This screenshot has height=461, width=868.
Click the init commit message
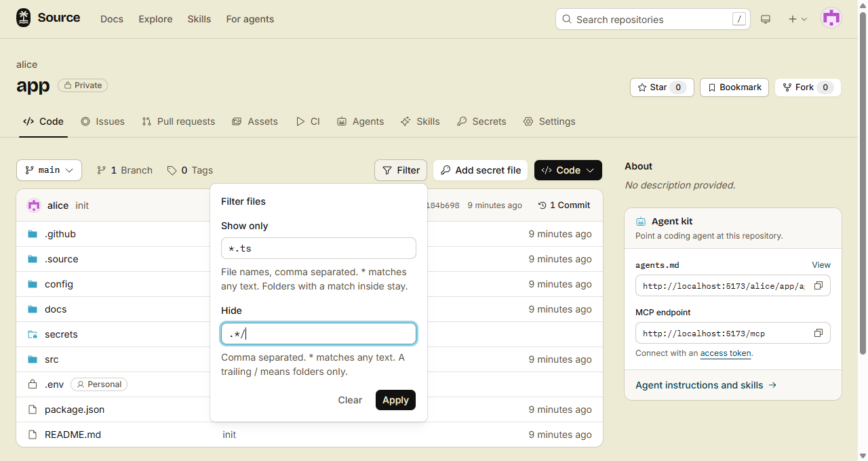coord(82,205)
